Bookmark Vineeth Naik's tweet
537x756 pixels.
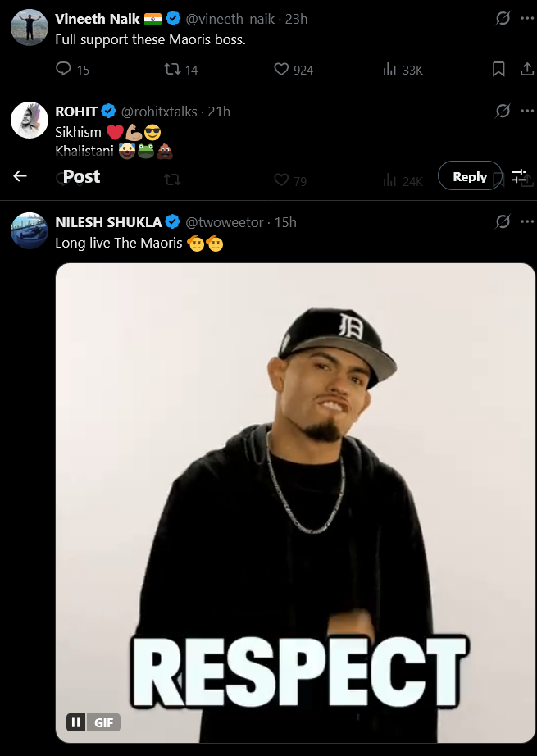pyautogui.click(x=498, y=70)
